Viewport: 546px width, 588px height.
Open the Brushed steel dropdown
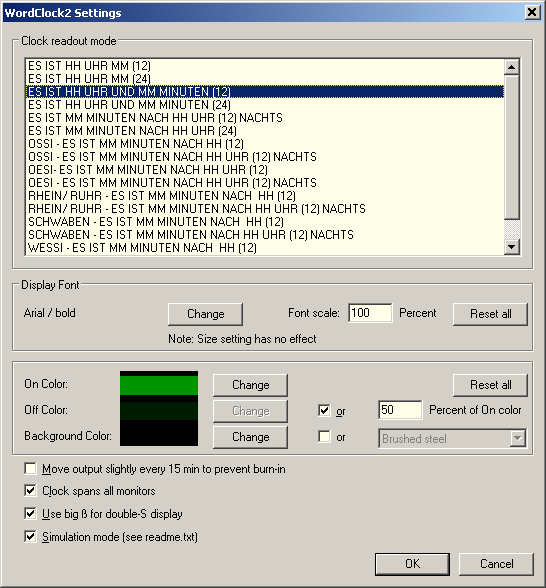click(x=518, y=438)
